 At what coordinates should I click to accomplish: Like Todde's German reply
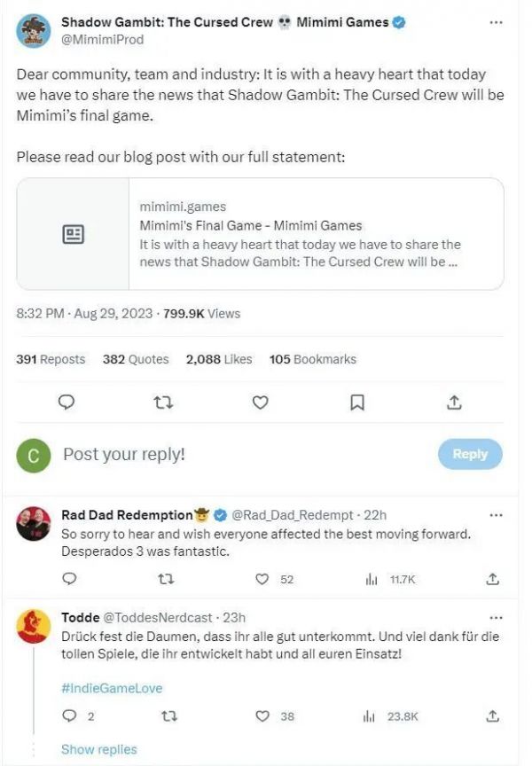pyautogui.click(x=262, y=715)
